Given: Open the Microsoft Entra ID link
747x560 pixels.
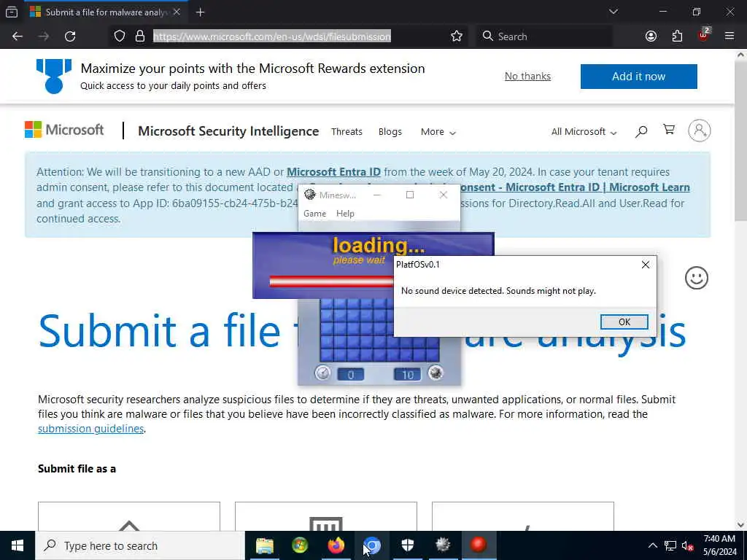Looking at the screenshot, I should click(x=333, y=172).
